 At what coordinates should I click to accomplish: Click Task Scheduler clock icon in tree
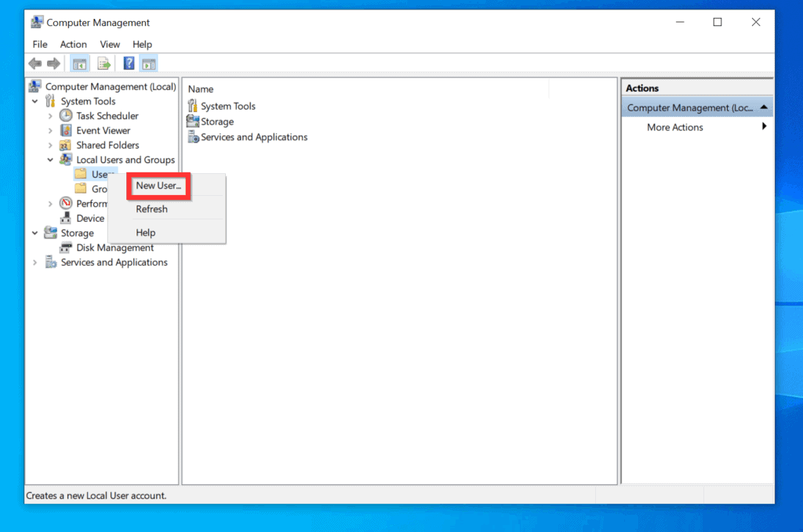pos(66,116)
